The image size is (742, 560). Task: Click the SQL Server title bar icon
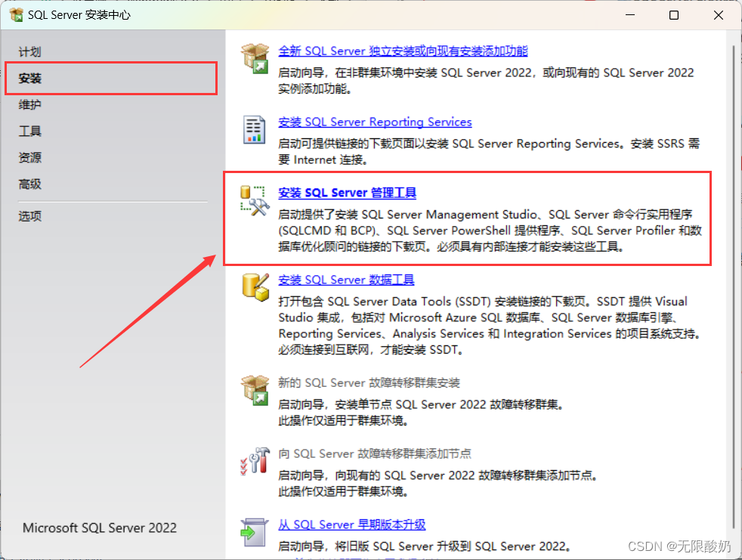(15, 15)
